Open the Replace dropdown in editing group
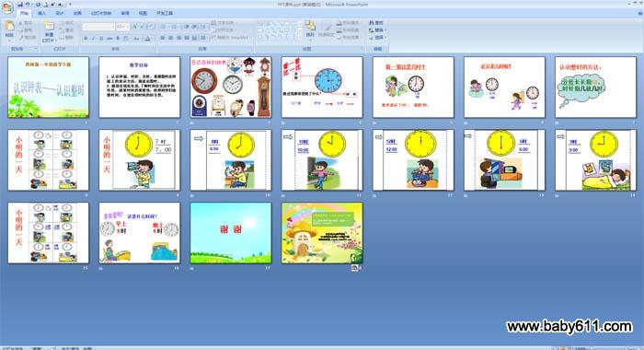 pos(377,30)
